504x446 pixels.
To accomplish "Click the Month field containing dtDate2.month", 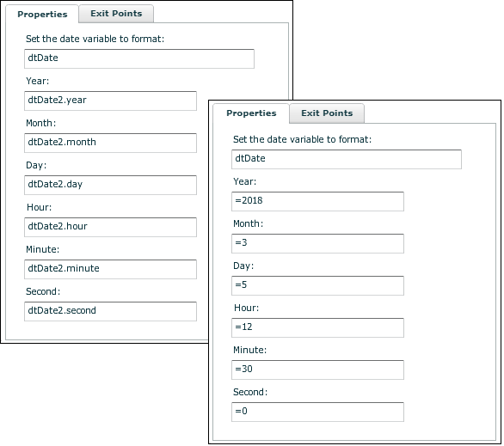I will click(110, 143).
